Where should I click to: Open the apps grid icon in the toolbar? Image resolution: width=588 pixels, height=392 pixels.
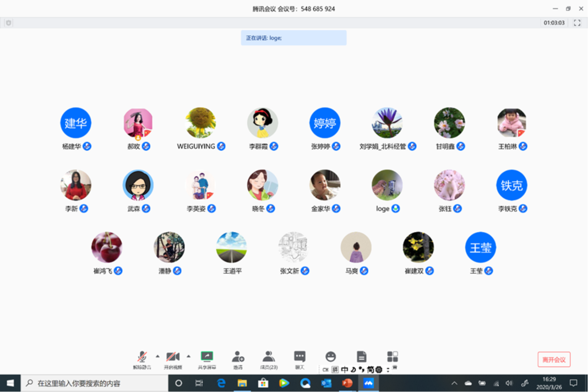[x=392, y=357]
